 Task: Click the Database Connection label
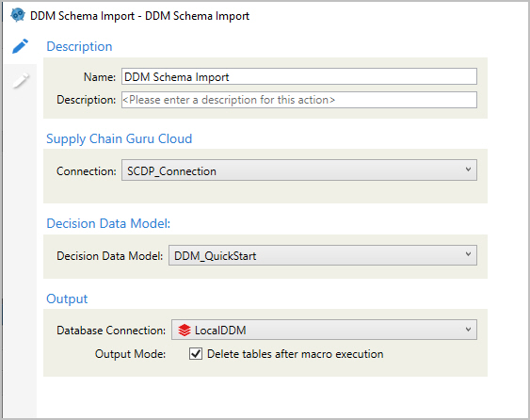coord(111,331)
